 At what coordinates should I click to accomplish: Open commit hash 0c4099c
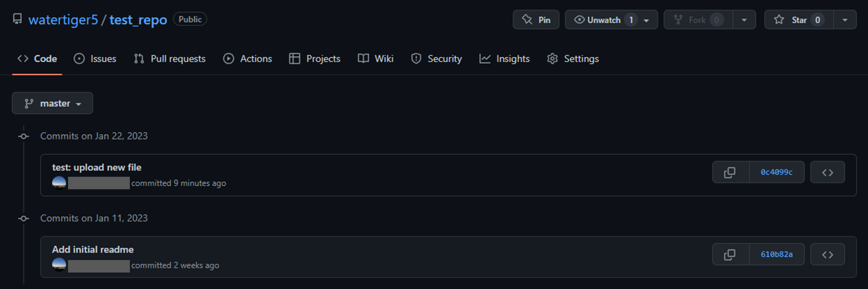pos(777,172)
